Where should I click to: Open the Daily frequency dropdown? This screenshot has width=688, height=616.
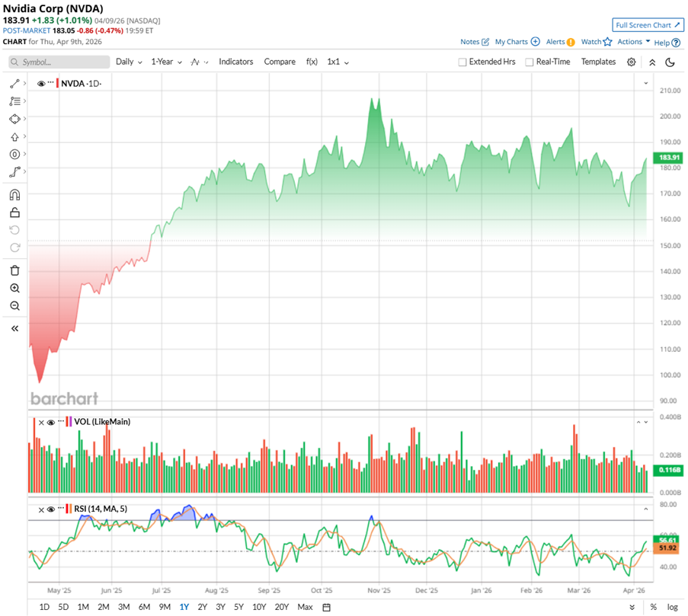[x=129, y=62]
